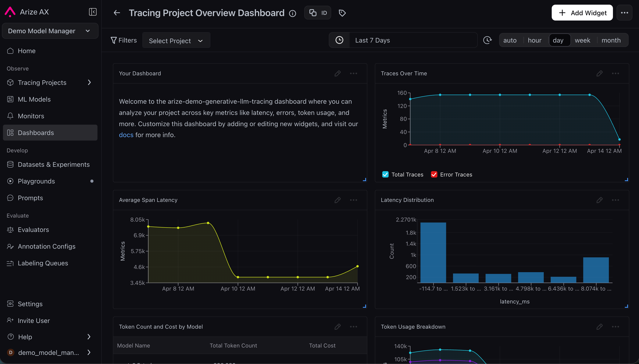The image size is (639, 364).
Task: Open Token Count and Cost widget options
Action: tap(353, 327)
